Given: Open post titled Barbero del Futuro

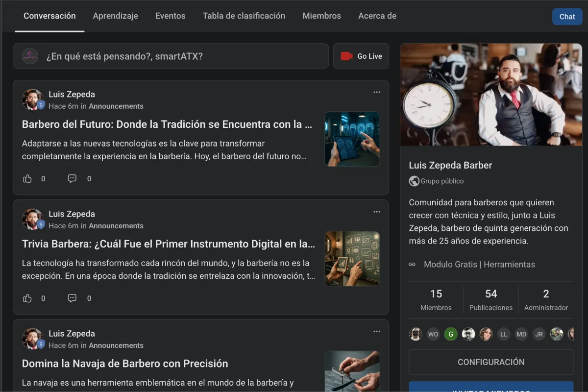Looking at the screenshot, I should tap(167, 124).
